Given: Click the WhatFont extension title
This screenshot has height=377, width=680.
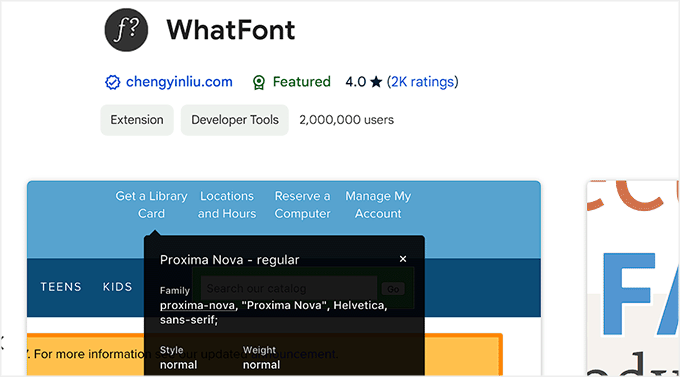Looking at the screenshot, I should pos(231,30).
